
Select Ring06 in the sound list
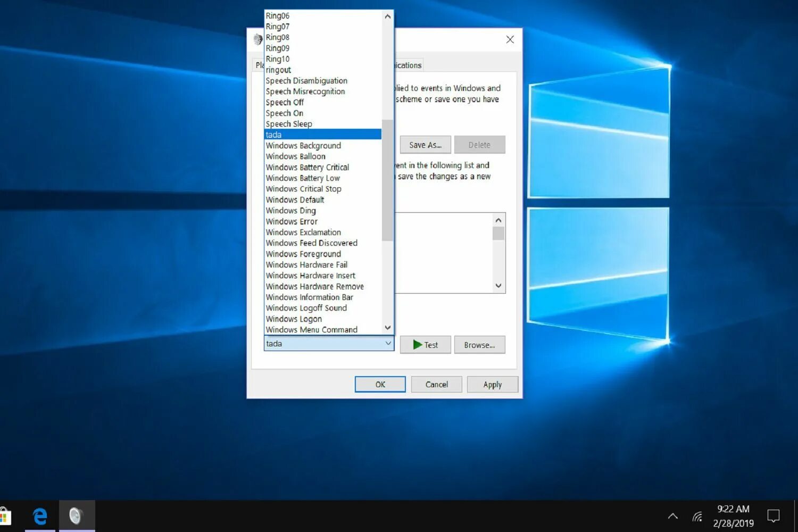(x=323, y=16)
